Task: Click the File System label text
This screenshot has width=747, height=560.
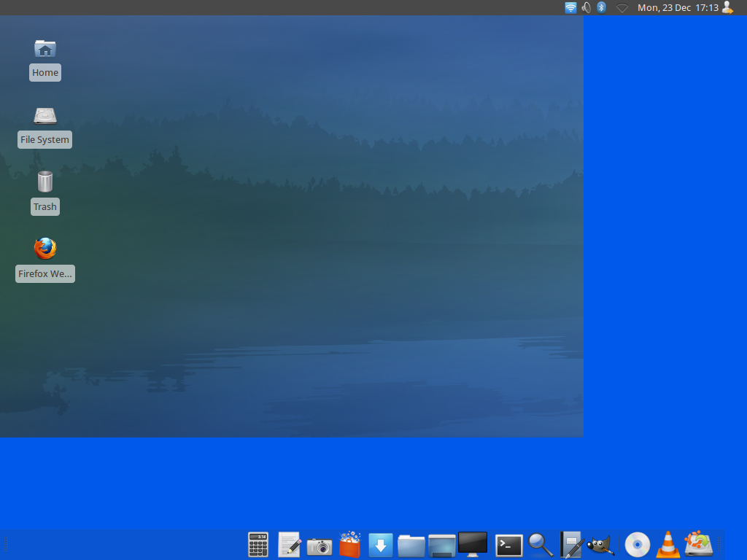Action: pyautogui.click(x=44, y=139)
